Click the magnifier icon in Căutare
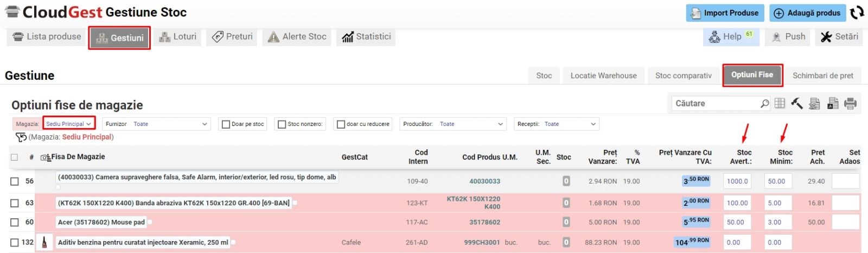Viewport: 868px width, 253px height. [x=764, y=103]
